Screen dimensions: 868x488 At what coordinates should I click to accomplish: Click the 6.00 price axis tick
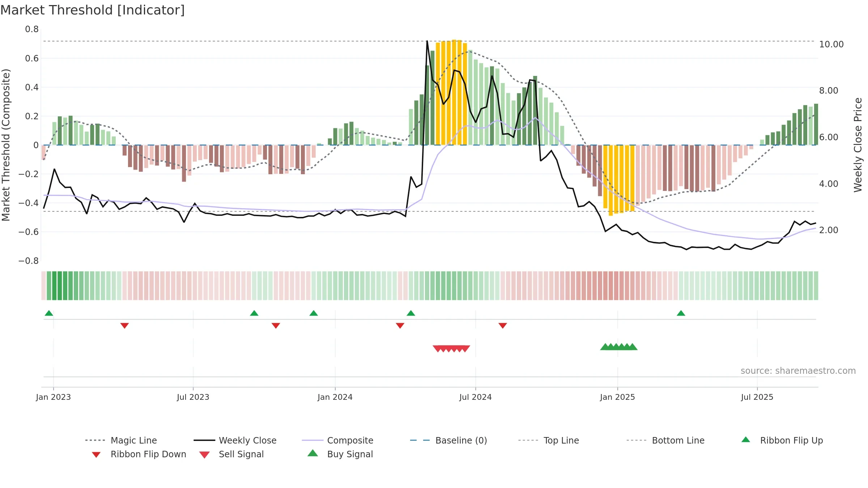tap(829, 137)
